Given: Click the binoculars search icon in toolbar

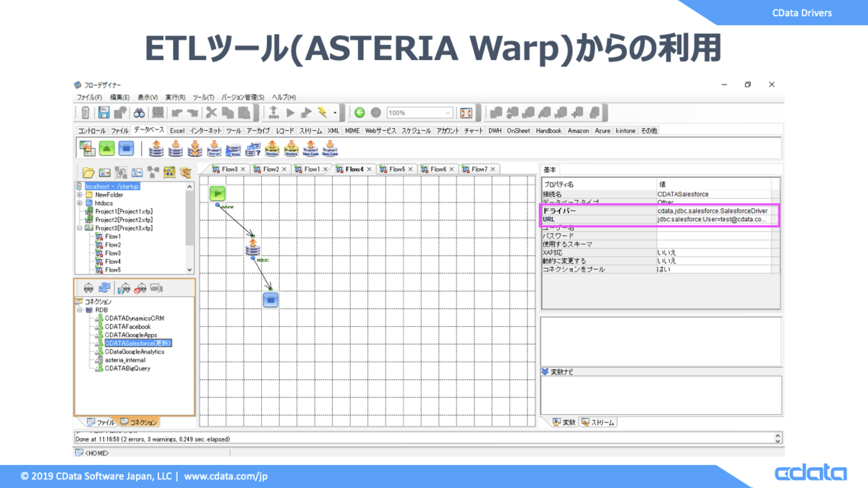Looking at the screenshot, I should pos(140,113).
